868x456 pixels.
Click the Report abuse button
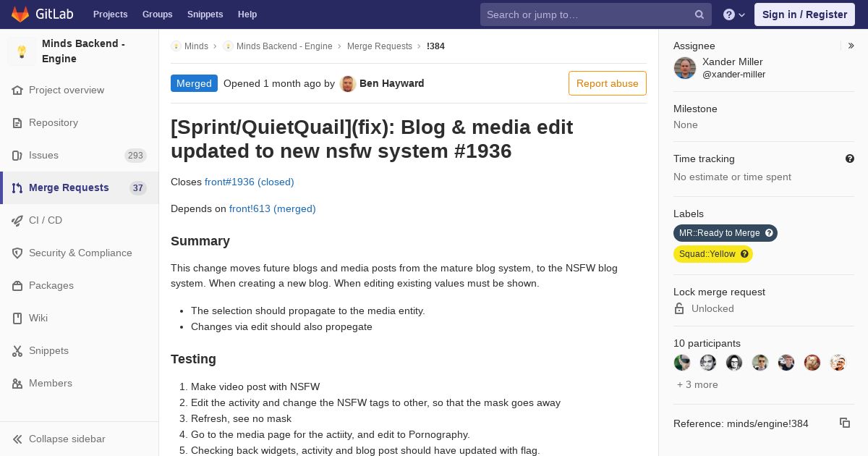608,83
